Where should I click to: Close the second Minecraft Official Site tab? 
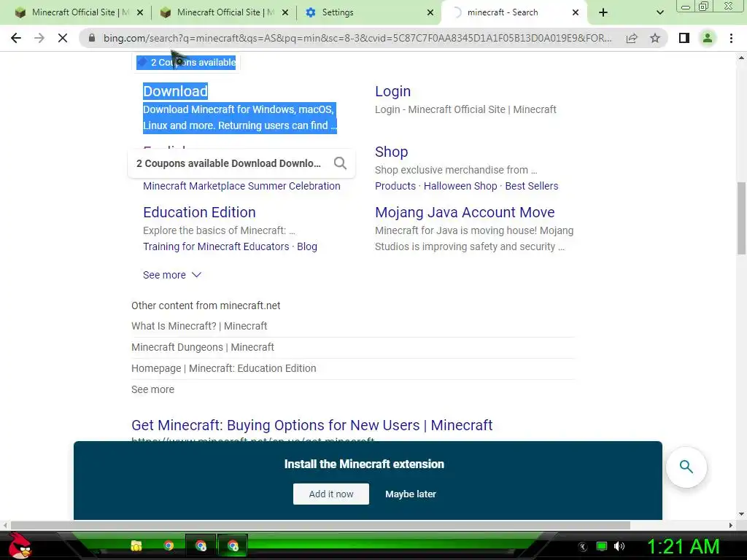click(285, 13)
